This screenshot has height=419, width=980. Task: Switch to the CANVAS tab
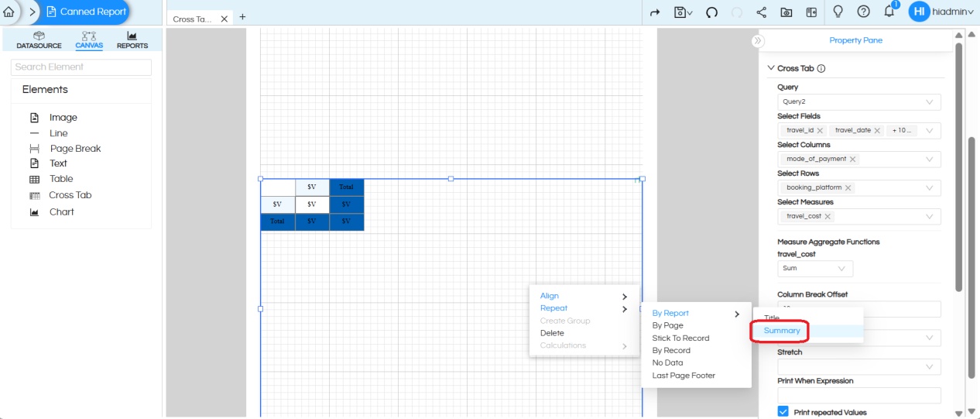tap(89, 40)
